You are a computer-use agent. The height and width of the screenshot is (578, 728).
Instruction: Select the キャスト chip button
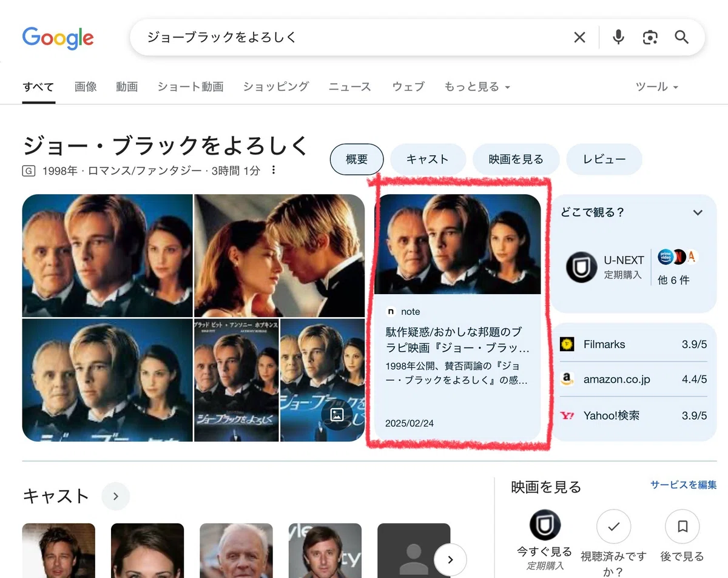click(428, 160)
